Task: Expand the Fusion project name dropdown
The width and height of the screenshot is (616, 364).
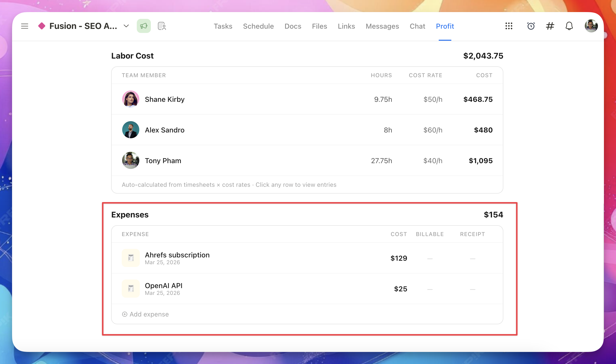Action: 126,26
